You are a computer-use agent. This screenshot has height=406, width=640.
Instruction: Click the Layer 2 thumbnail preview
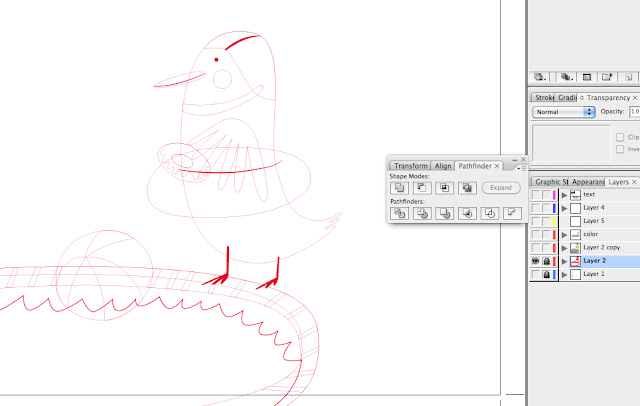(x=575, y=261)
